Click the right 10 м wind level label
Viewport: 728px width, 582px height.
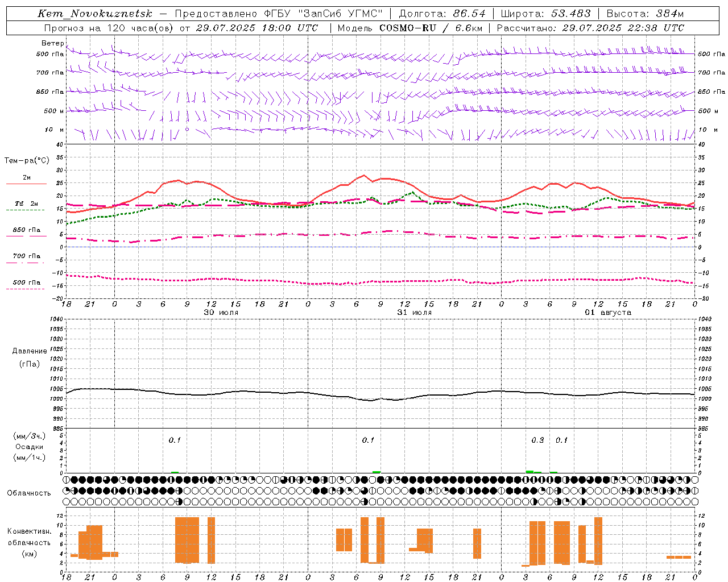click(x=708, y=130)
